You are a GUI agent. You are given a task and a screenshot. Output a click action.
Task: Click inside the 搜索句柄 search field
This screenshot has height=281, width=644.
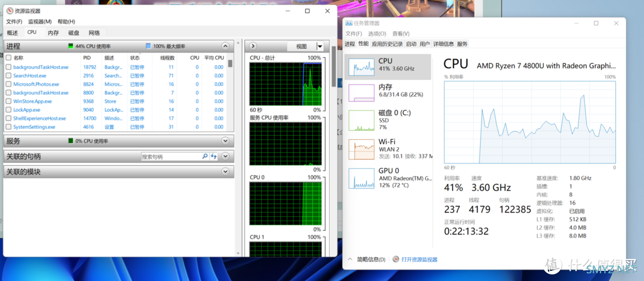pos(170,156)
